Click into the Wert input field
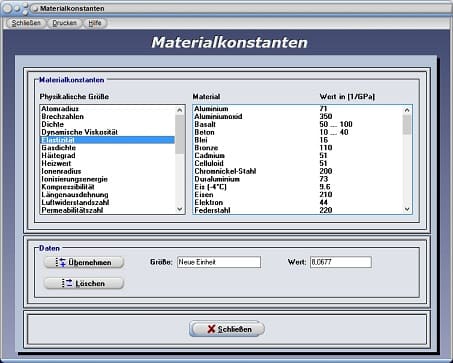 point(341,262)
